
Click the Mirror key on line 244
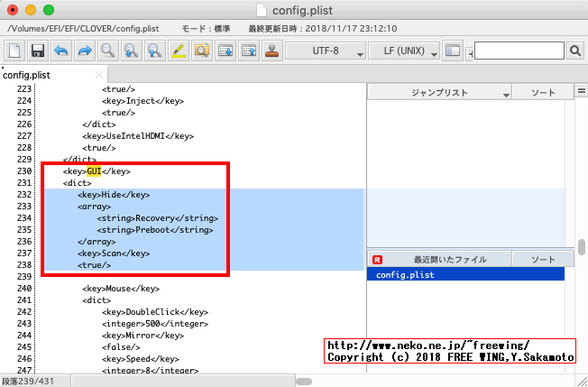(141, 336)
